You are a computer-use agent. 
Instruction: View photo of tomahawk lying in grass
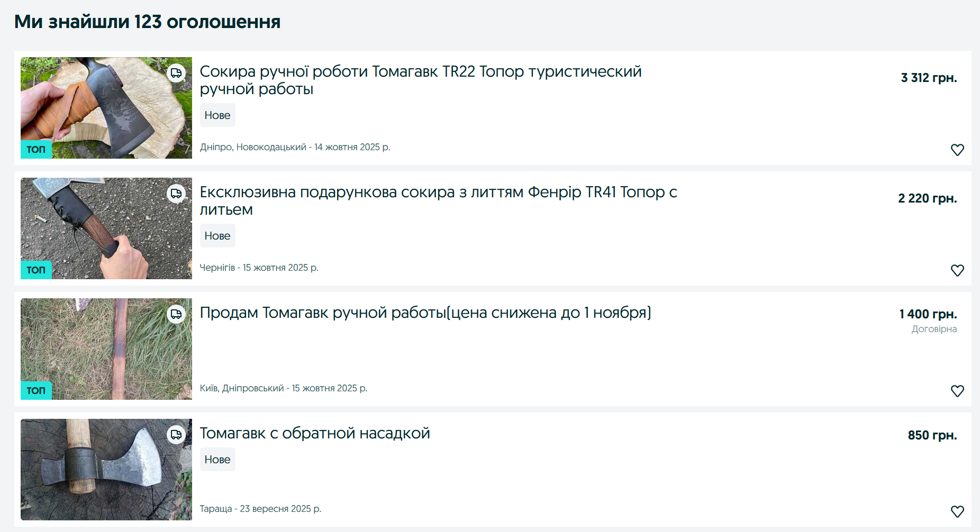(x=106, y=349)
